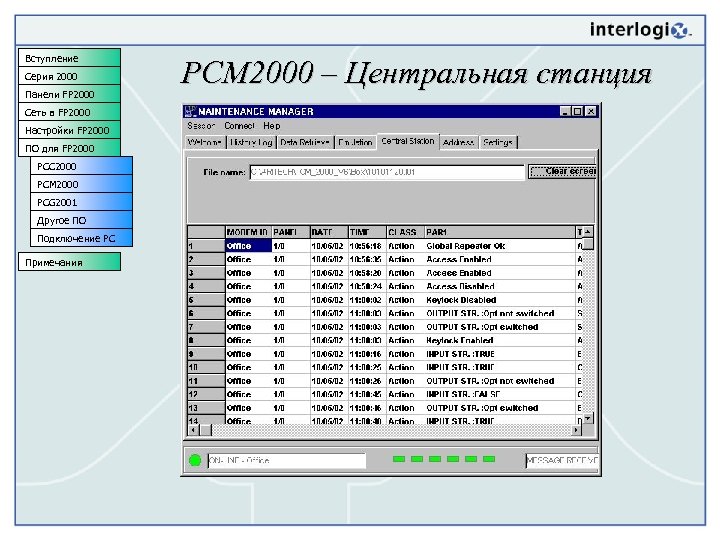Screen dimensions: 720x540
Task: Click the 'INPUT STR. :FALSE' cell
Action: (x=500, y=394)
